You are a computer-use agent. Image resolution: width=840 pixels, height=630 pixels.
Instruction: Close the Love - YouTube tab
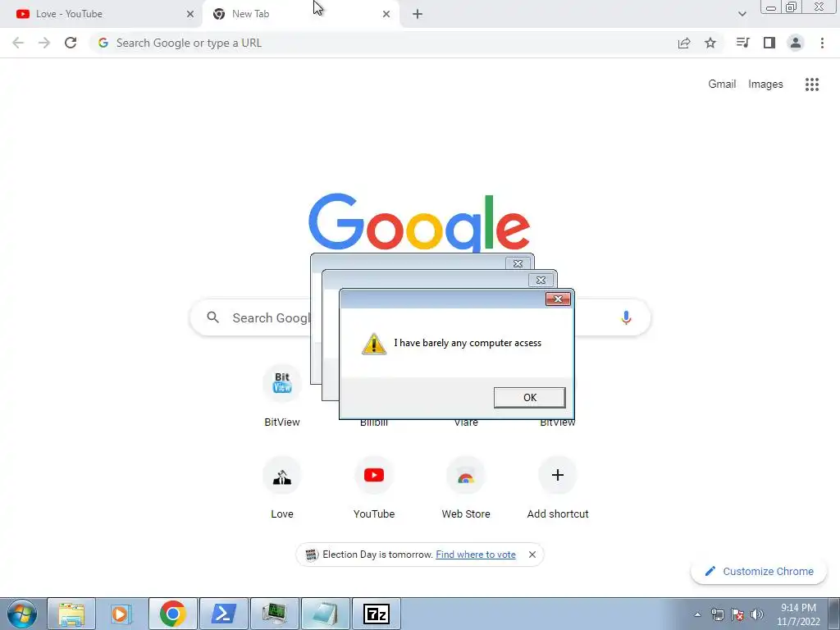click(190, 14)
